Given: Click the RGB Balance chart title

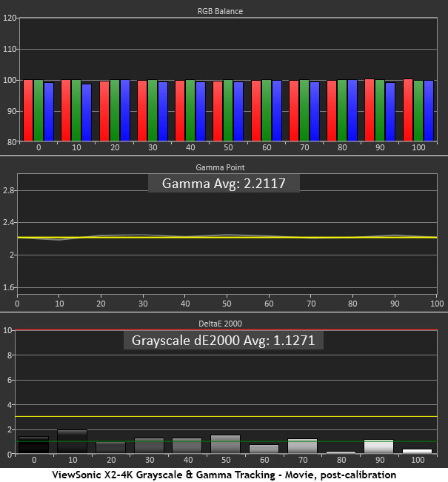Looking at the screenshot, I should (224, 11).
